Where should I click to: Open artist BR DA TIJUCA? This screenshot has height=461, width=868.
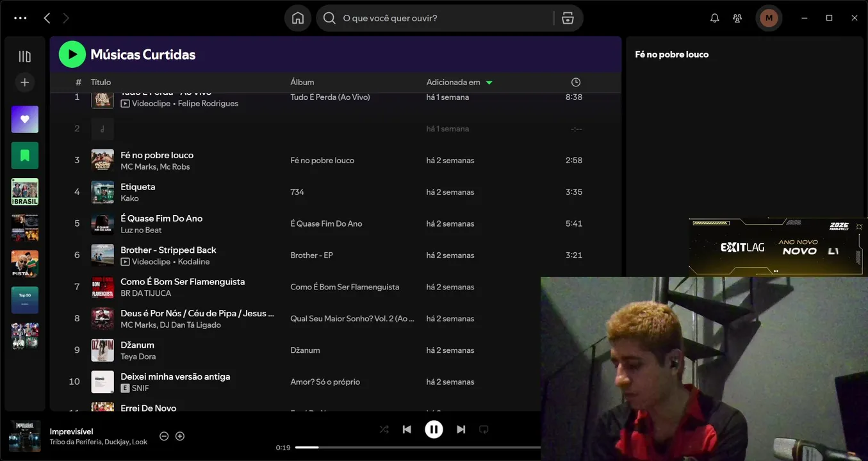(x=146, y=293)
